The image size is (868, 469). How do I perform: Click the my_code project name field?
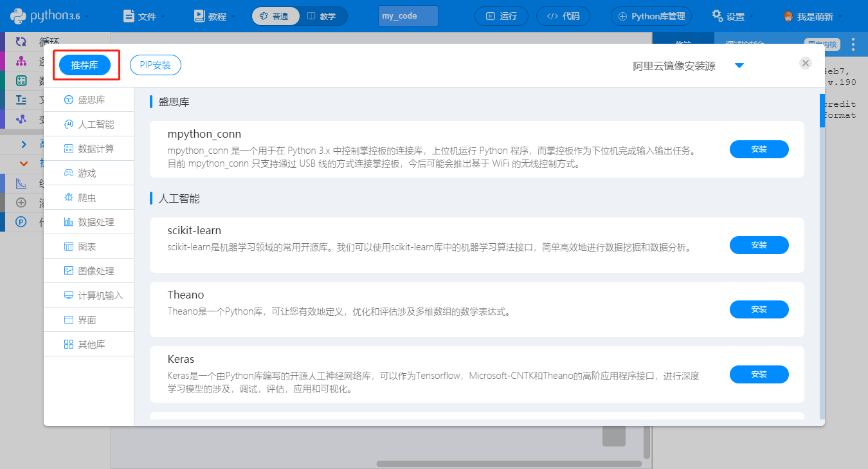coord(408,16)
